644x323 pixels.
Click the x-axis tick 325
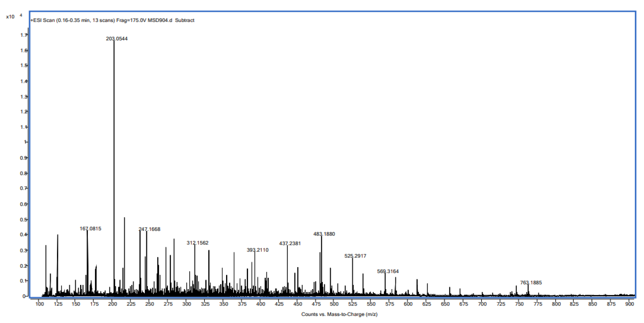click(x=205, y=304)
